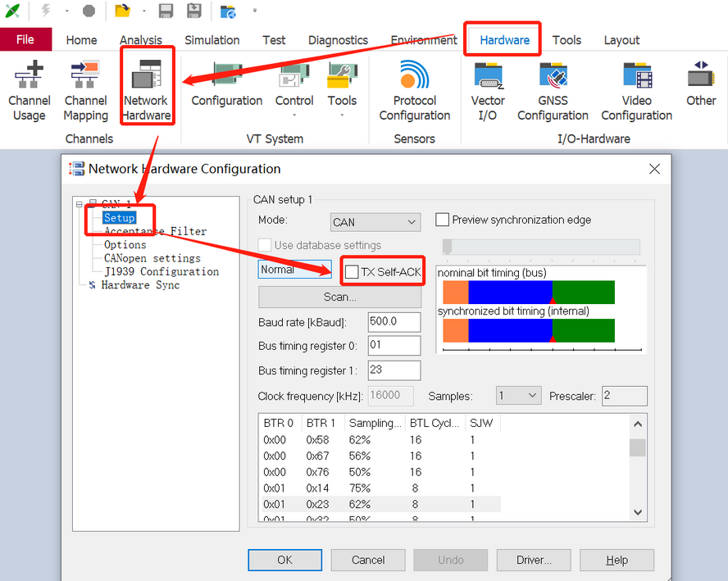Click the Driver... button
Image resolution: width=728 pixels, height=581 pixels.
[x=534, y=561]
